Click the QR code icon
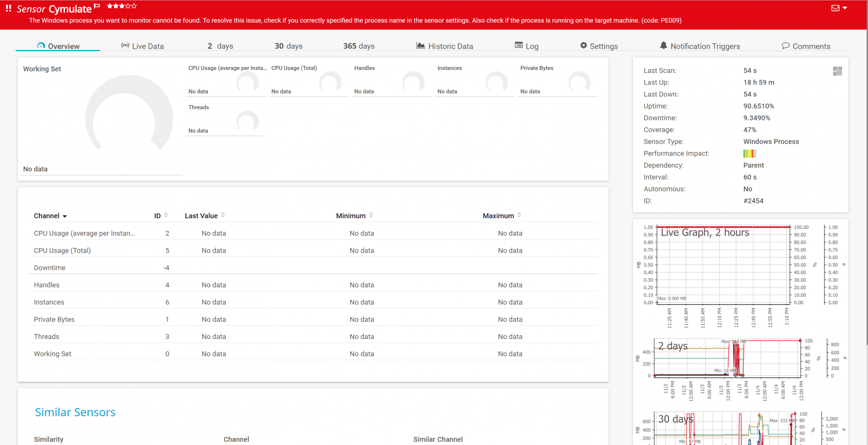The width and height of the screenshot is (868, 445). (x=837, y=71)
